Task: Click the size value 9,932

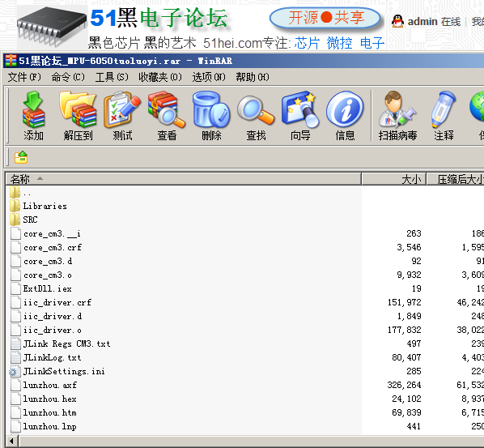Action: pyautogui.click(x=409, y=275)
